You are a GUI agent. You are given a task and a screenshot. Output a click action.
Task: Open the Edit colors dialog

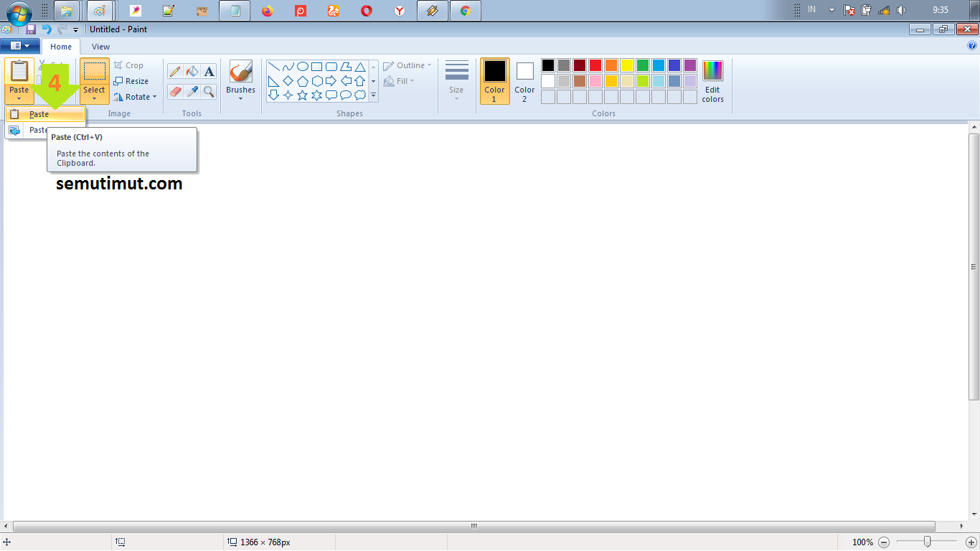[x=712, y=80]
